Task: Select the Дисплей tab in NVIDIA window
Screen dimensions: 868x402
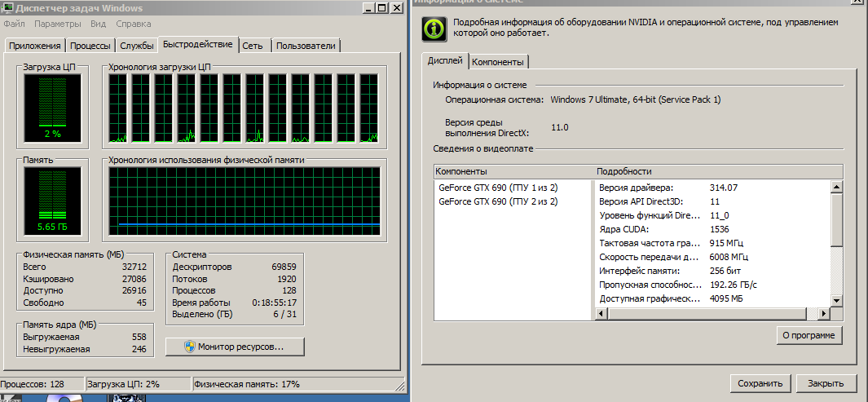Action: (445, 61)
